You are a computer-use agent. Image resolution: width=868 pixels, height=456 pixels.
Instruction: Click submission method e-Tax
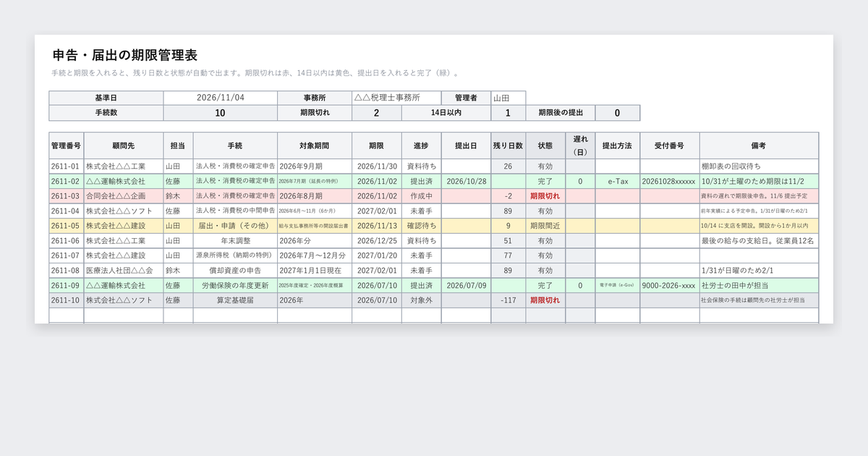(x=617, y=182)
